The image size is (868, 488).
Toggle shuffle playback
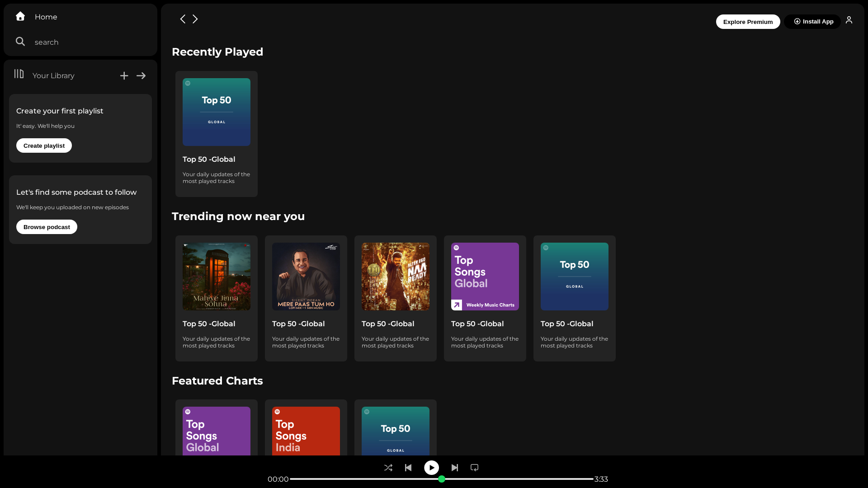pos(388,468)
